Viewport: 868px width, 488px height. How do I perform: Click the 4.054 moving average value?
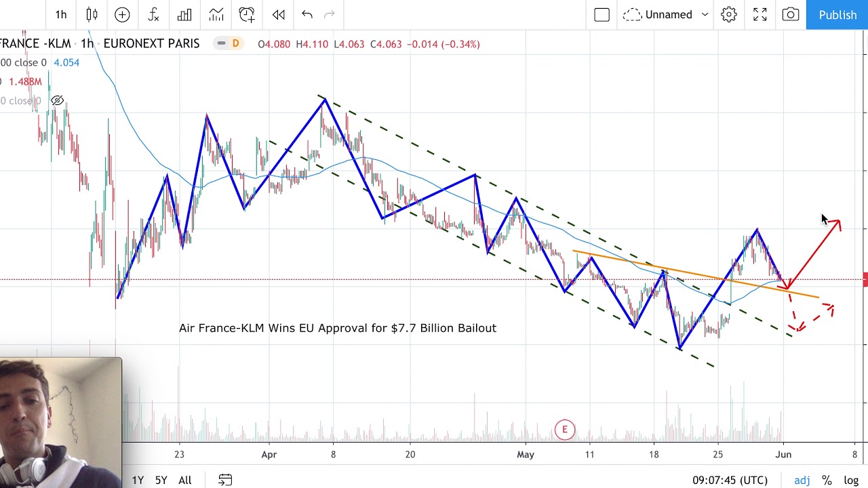66,62
